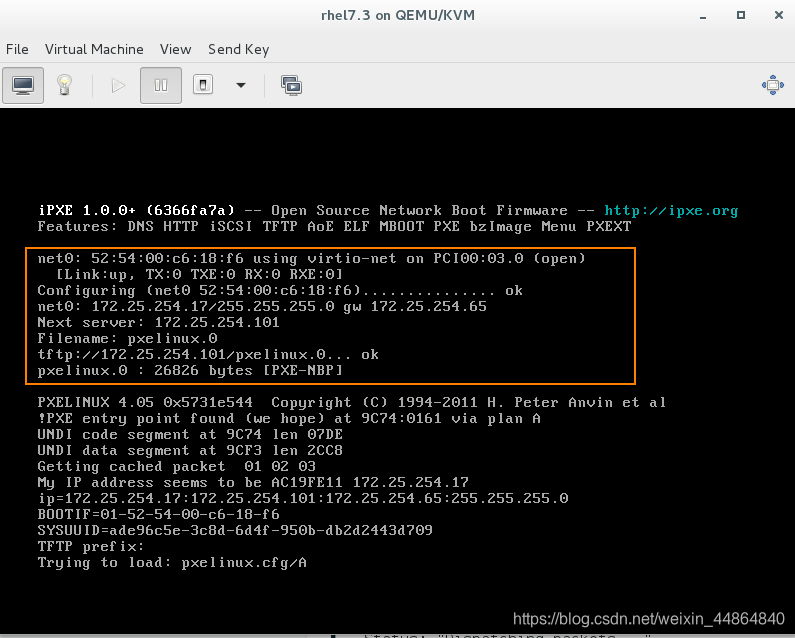Open the VM snapshots manager
The width and height of the screenshot is (795, 638).
pyautogui.click(x=292, y=85)
